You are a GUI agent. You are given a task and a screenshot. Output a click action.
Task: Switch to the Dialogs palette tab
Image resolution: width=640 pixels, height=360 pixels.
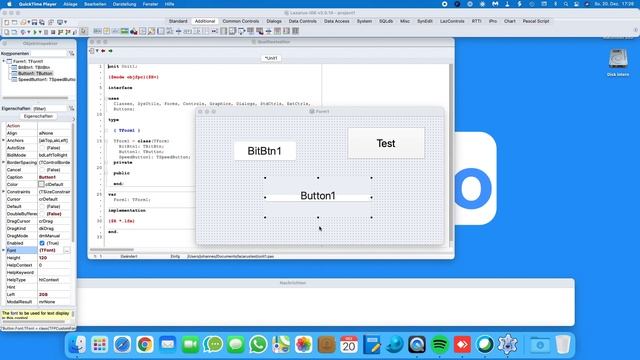point(274,21)
